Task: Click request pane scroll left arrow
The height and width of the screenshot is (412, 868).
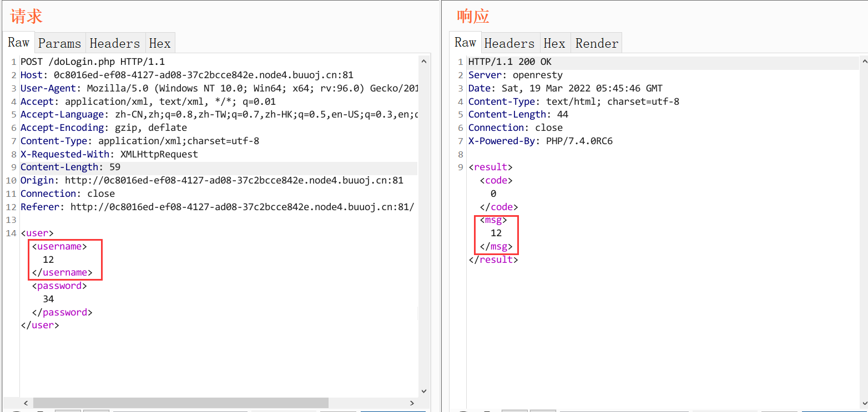Action: click(x=26, y=403)
